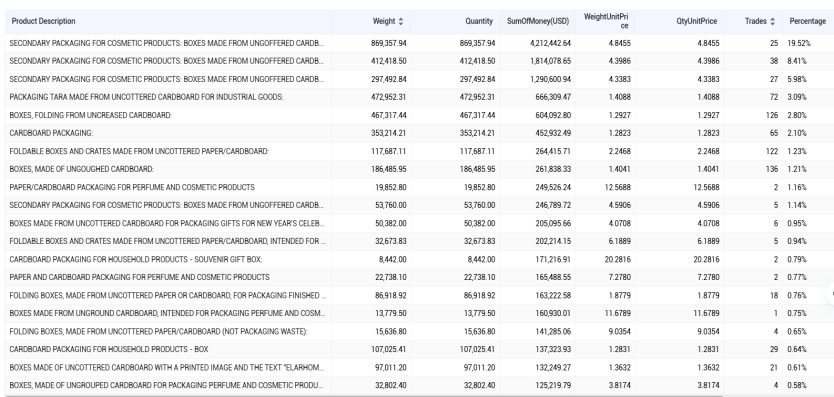Select the Product Description column header
The width and height of the screenshot is (834, 397).
click(44, 21)
